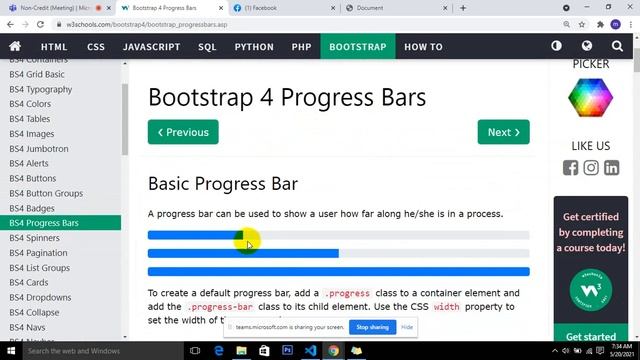Close the Bootstrap 4 Progress Bars tab
640x360 pixels.
tap(221, 8)
